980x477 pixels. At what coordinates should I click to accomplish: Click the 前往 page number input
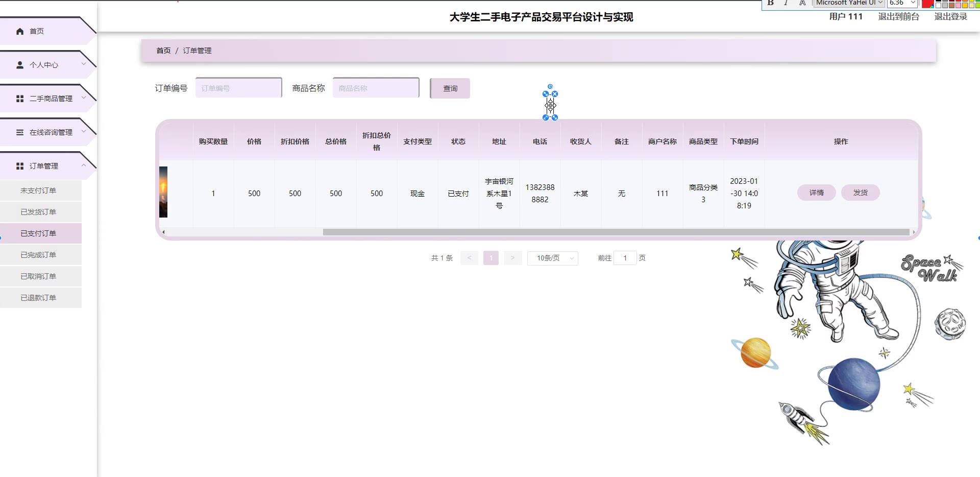pos(625,258)
